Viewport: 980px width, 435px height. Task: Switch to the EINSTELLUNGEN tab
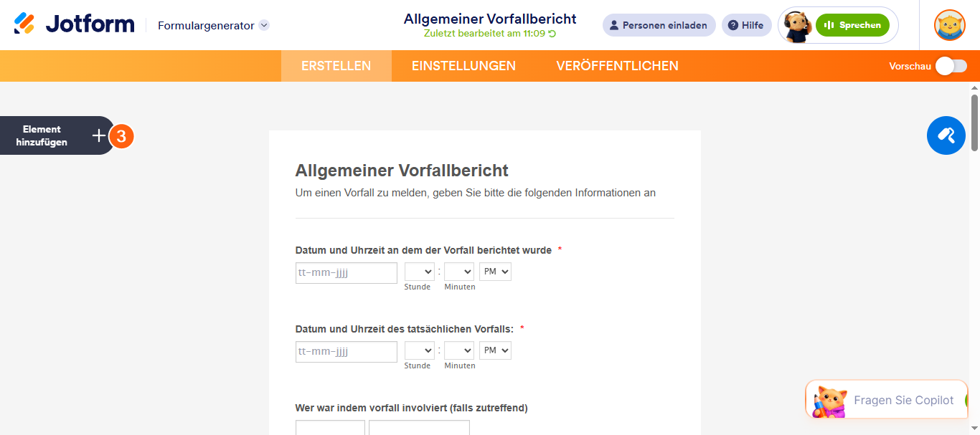463,66
